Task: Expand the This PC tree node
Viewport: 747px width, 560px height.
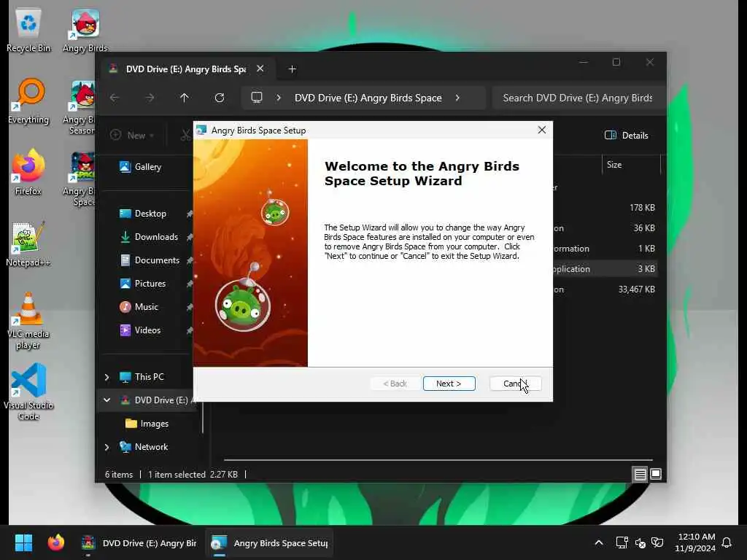Action: point(107,377)
